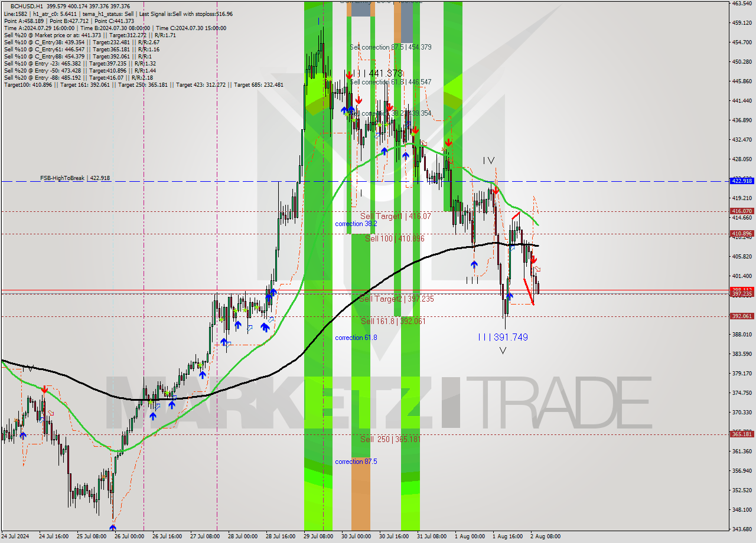756x543 pixels.
Task: Click the '31 Jul 08:00' time axis label
Action: (432, 537)
